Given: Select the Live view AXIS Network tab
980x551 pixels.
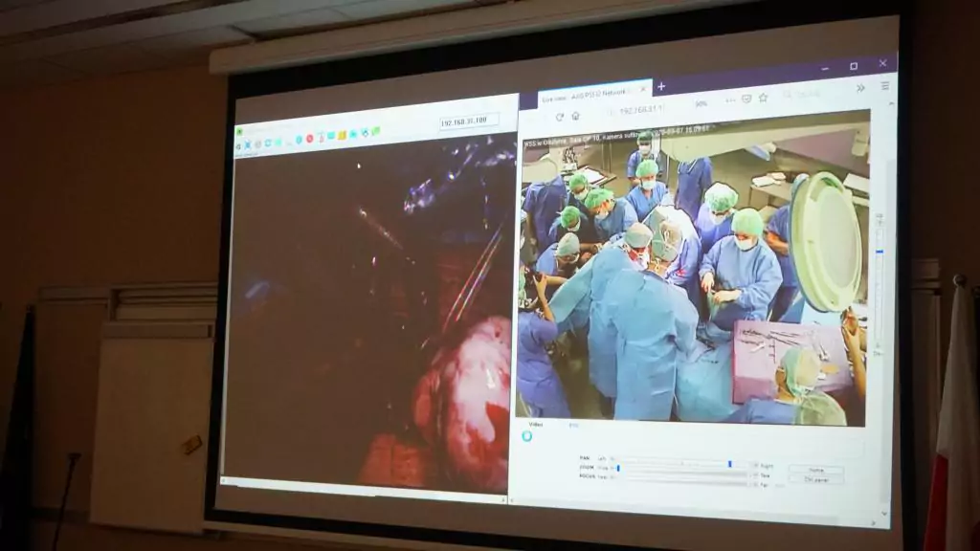Looking at the screenshot, I should pyautogui.click(x=582, y=95).
